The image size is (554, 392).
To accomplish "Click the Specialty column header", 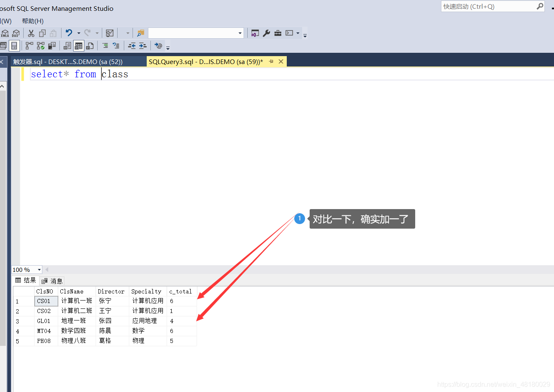I will 148,291.
